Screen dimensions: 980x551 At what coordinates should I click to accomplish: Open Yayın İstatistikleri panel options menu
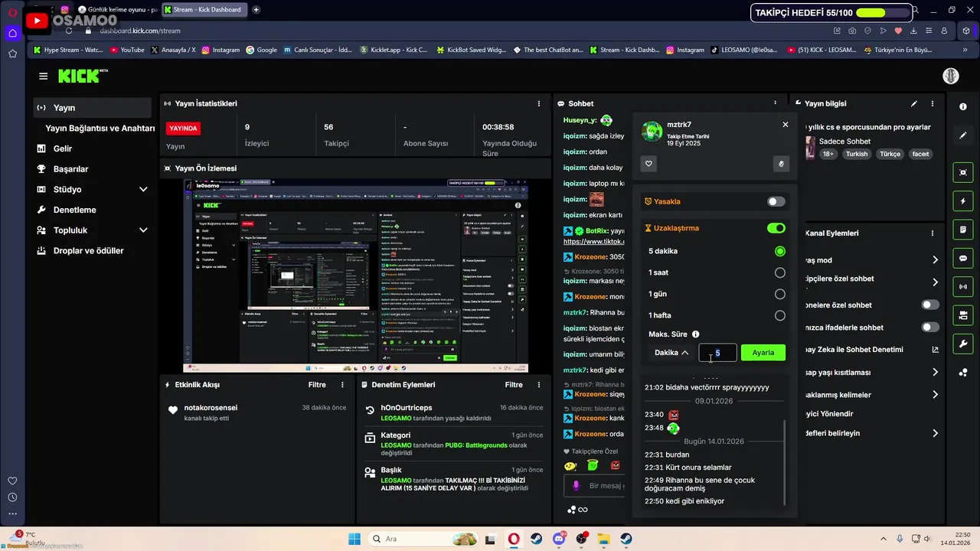click(x=539, y=103)
